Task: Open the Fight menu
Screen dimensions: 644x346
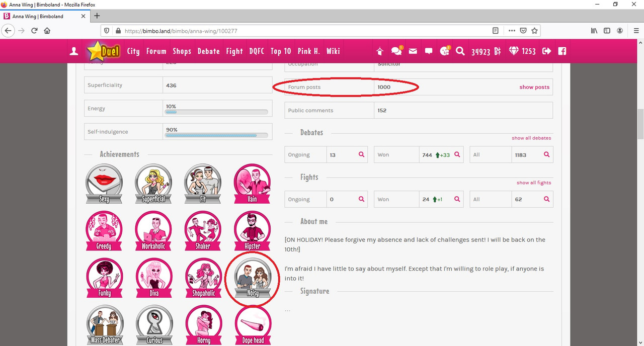Action: coord(234,51)
